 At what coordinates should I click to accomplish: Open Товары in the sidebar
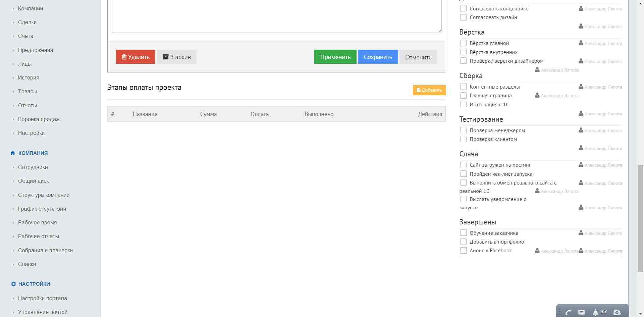coord(28,91)
